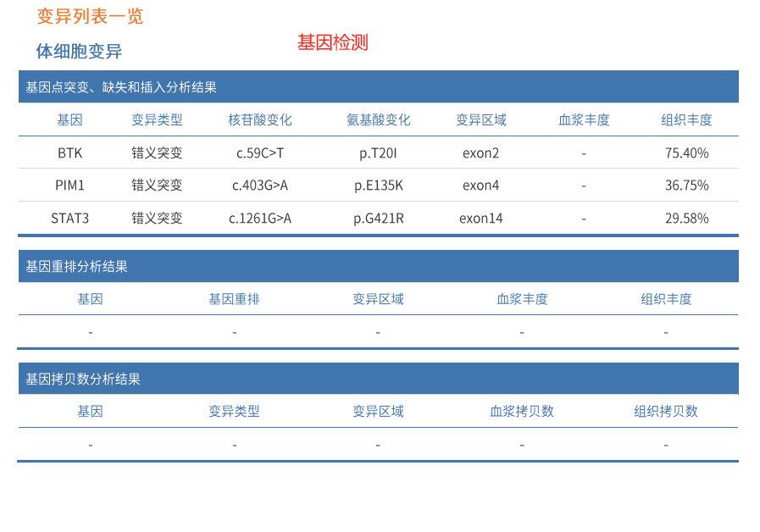Screen dimensions: 760x532
Task: Click tissue abundance value 29.58%
Action: [x=687, y=219]
